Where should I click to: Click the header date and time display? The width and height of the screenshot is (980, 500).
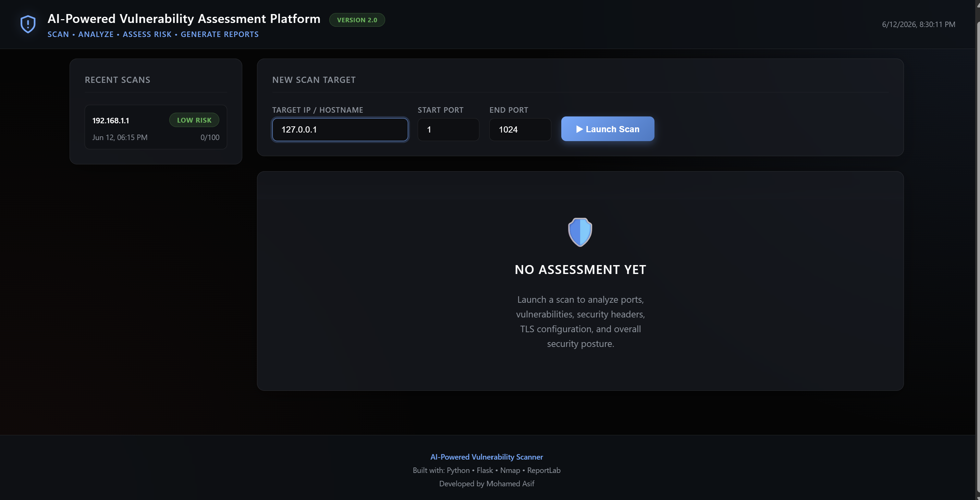click(x=918, y=24)
